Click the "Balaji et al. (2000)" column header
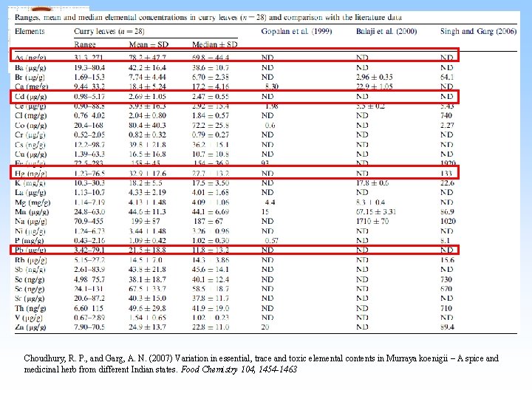Image resolution: width=532 pixels, height=399 pixels. pos(386,31)
